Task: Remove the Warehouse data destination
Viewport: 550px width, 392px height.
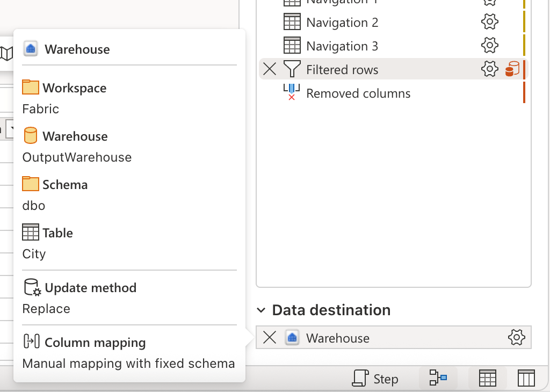Action: (x=270, y=337)
